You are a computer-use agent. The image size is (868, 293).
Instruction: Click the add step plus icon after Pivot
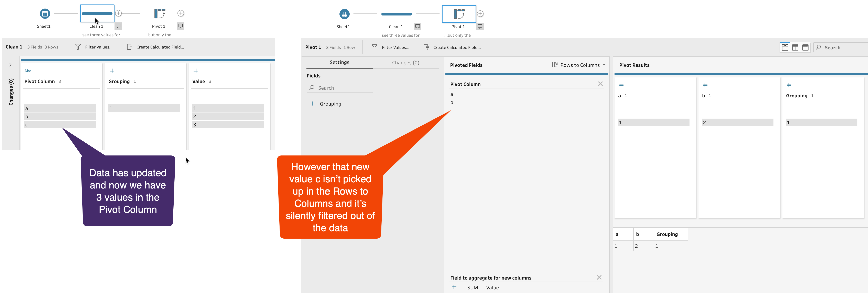point(480,13)
